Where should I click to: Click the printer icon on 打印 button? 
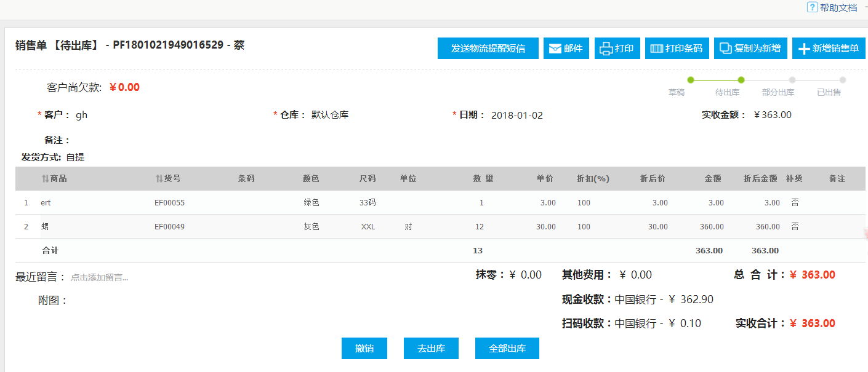[x=606, y=49]
